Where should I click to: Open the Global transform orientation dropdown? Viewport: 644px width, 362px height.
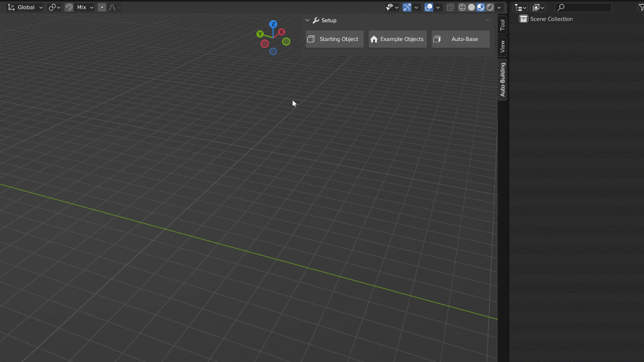tap(25, 7)
